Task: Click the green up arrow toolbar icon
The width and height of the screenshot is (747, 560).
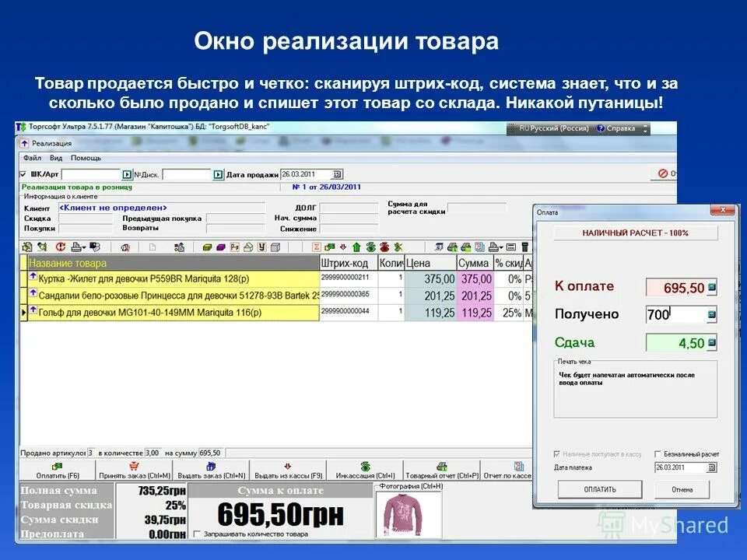Action: pyautogui.click(x=356, y=248)
